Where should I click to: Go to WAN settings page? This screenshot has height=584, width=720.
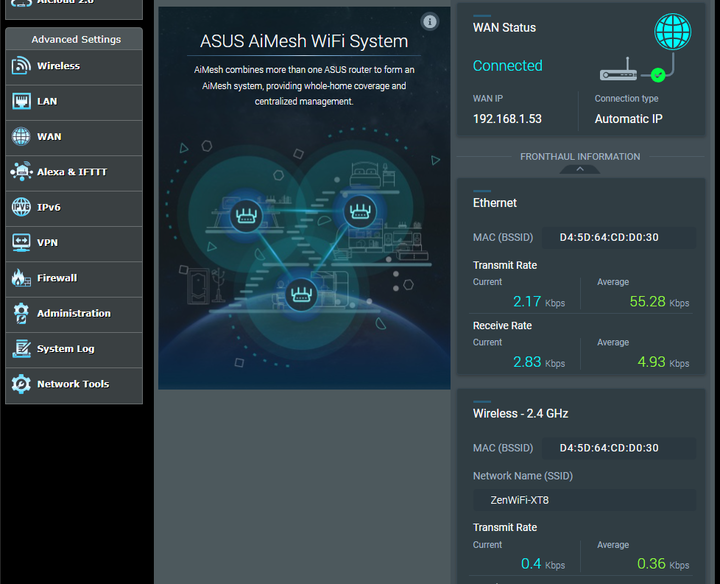(74, 138)
